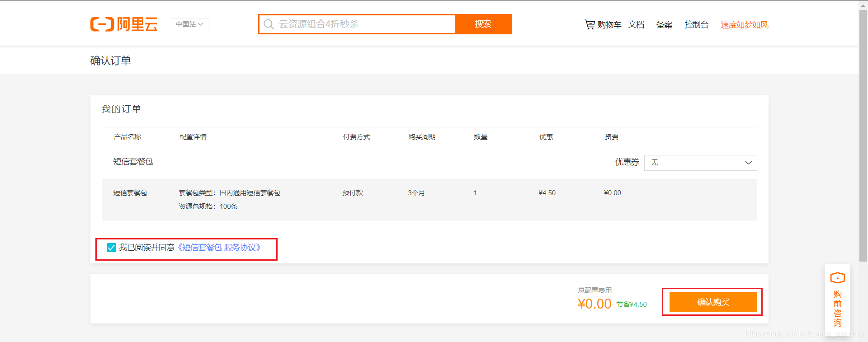Viewport: 868px width, 342px height.
Task: Select the 节省¥4.50 savings text
Action: [632, 305]
